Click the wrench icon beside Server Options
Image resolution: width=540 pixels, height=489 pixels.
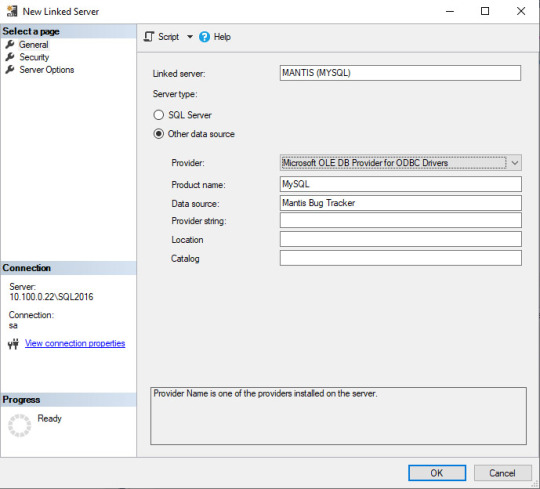point(10,70)
